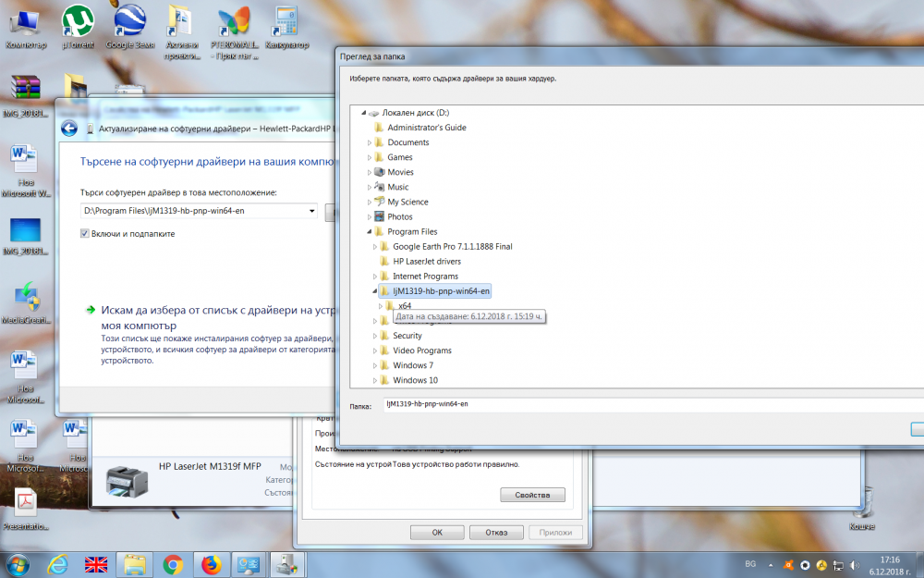The height and width of the screenshot is (578, 924).
Task: Click the HP LaserJet M1319f MFP printer icon
Action: click(x=127, y=481)
